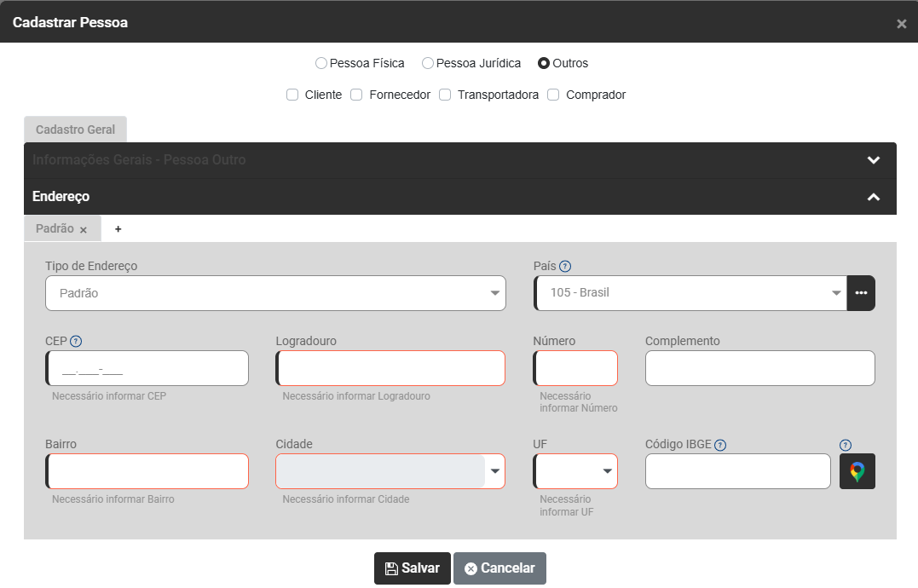The image size is (918, 588).
Task: Select the Pessoa Física radio option
Action: pyautogui.click(x=321, y=63)
